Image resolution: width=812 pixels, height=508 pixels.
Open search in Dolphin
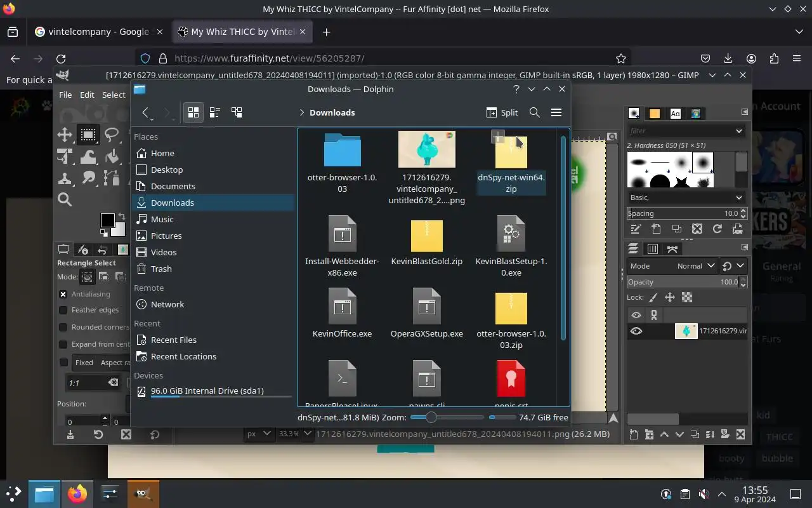[x=535, y=112]
